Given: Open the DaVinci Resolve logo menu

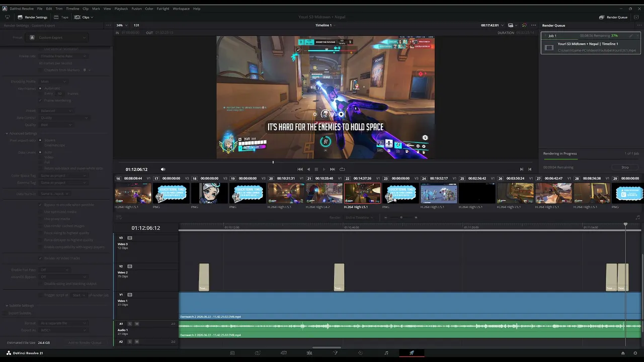Looking at the screenshot, I should coord(5,9).
